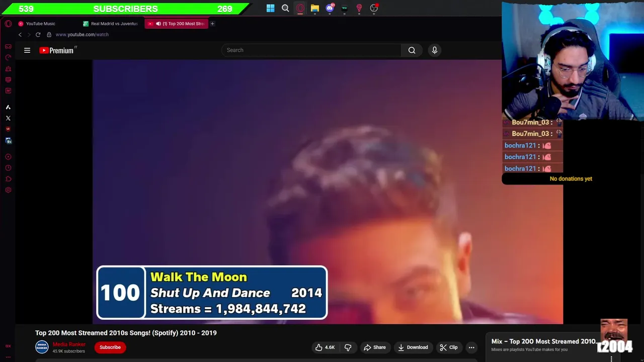Open the red uBlock shield sidebar icon

[x=8, y=129]
